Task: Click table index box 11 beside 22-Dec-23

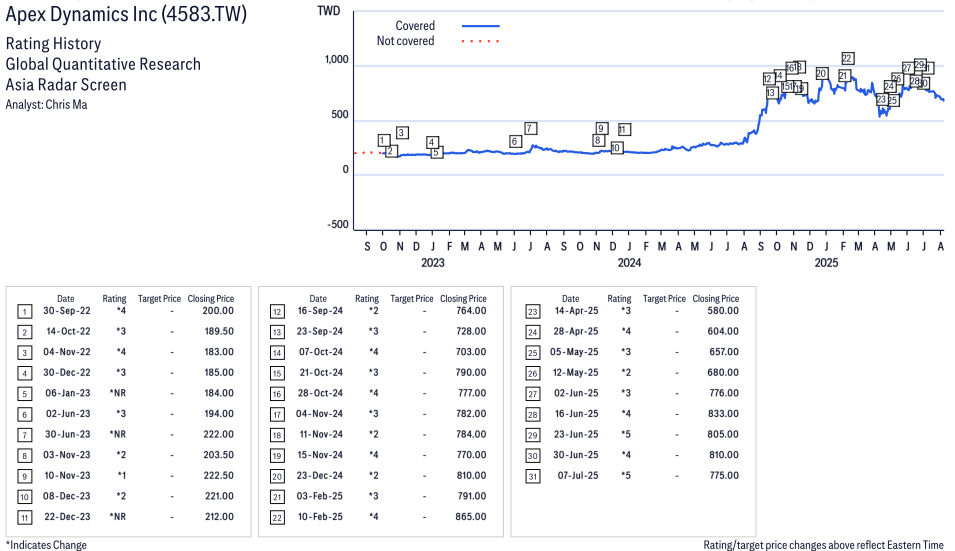Action: 24,518
